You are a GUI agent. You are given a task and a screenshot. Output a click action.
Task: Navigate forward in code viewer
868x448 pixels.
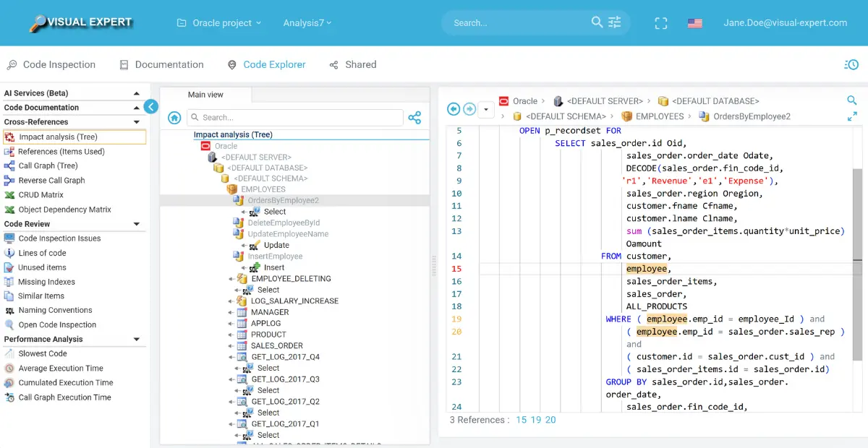[x=469, y=109]
